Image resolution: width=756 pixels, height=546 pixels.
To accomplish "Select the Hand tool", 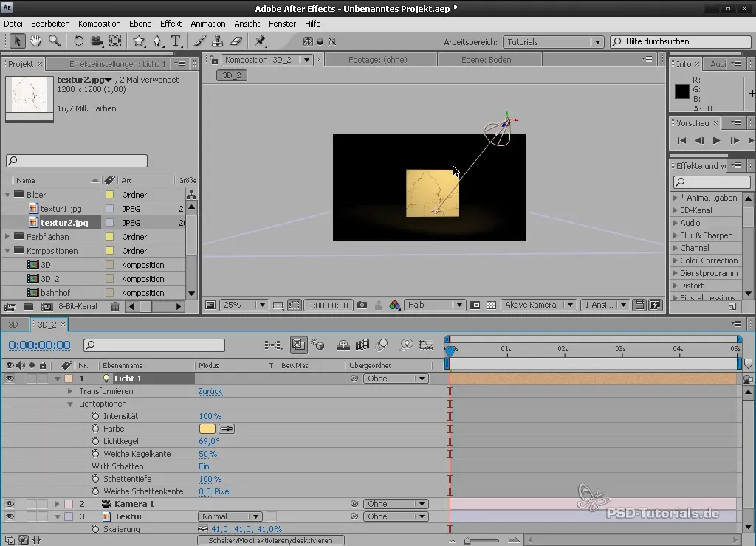I will (35, 41).
